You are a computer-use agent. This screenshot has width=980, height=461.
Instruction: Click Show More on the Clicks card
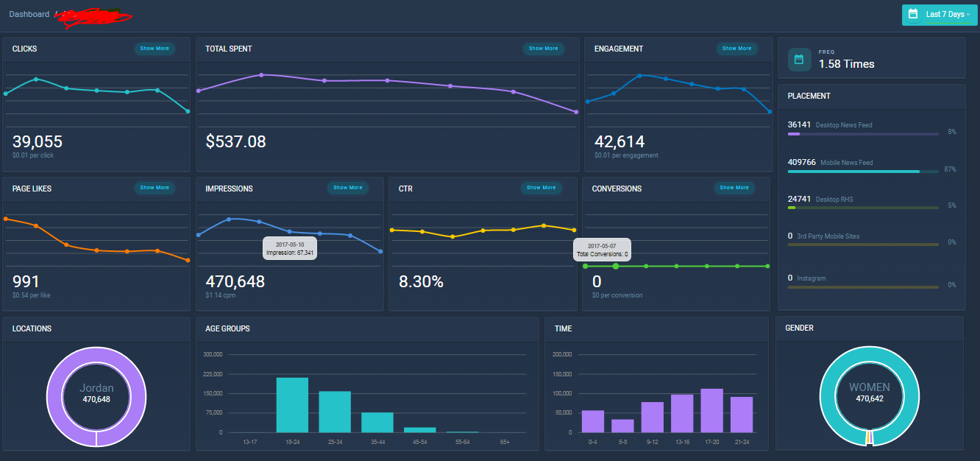[x=155, y=49]
